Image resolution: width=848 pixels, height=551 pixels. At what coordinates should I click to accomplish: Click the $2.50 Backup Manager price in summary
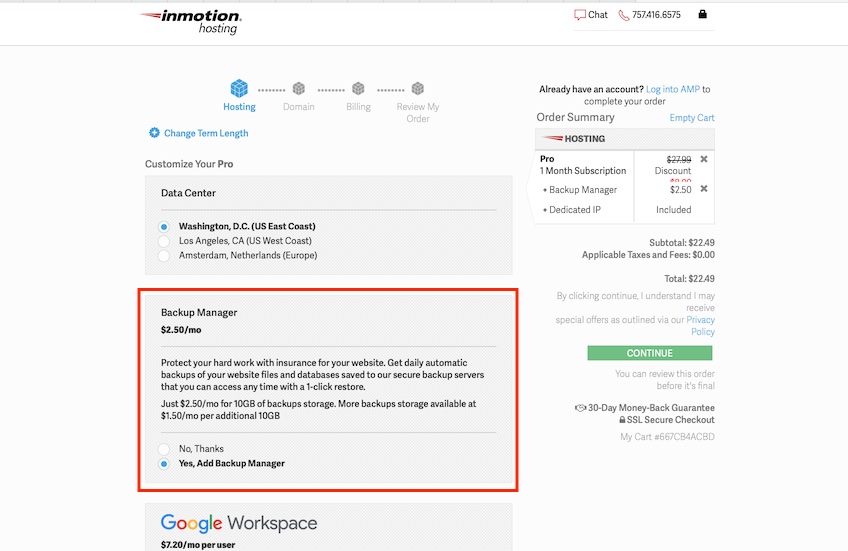[680, 189]
